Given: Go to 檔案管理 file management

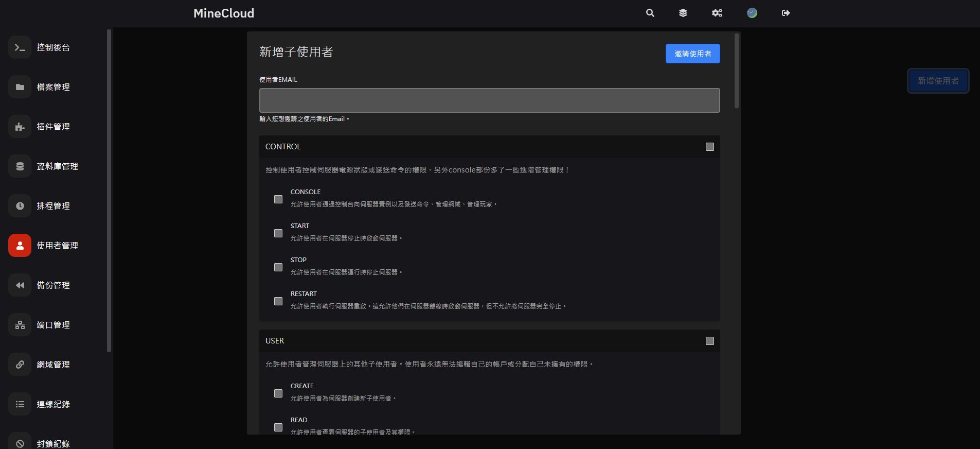Looking at the screenshot, I should point(53,87).
